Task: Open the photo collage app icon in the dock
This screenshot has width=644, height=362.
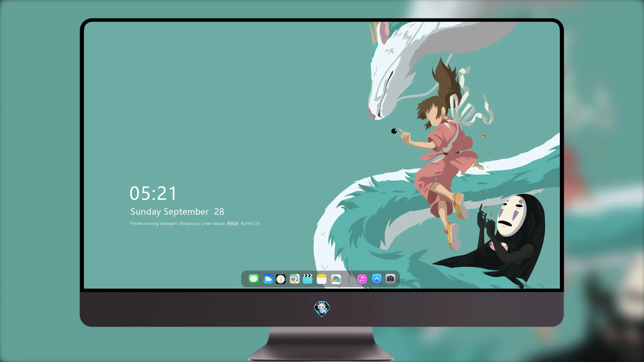Action: tap(336, 279)
